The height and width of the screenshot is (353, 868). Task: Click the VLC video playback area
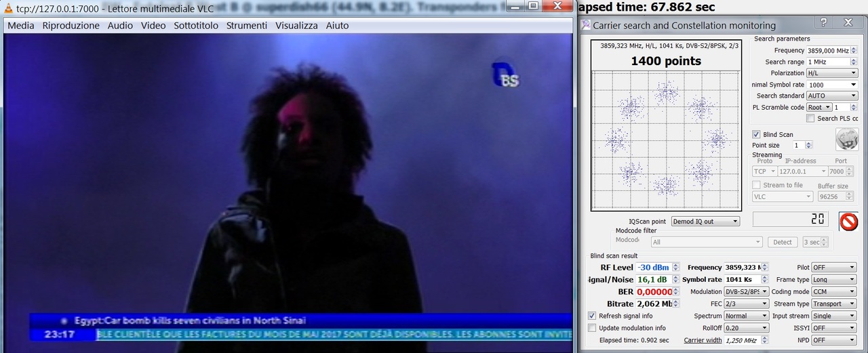[x=288, y=192]
